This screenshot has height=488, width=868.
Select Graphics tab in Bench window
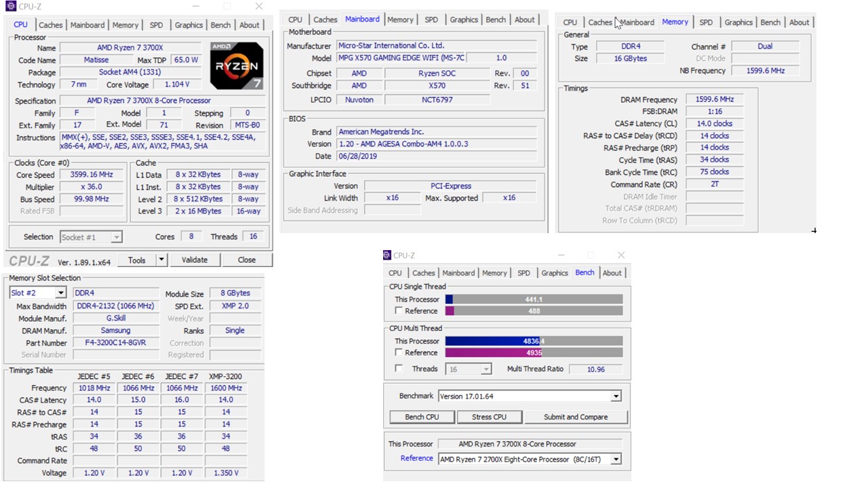pos(554,273)
